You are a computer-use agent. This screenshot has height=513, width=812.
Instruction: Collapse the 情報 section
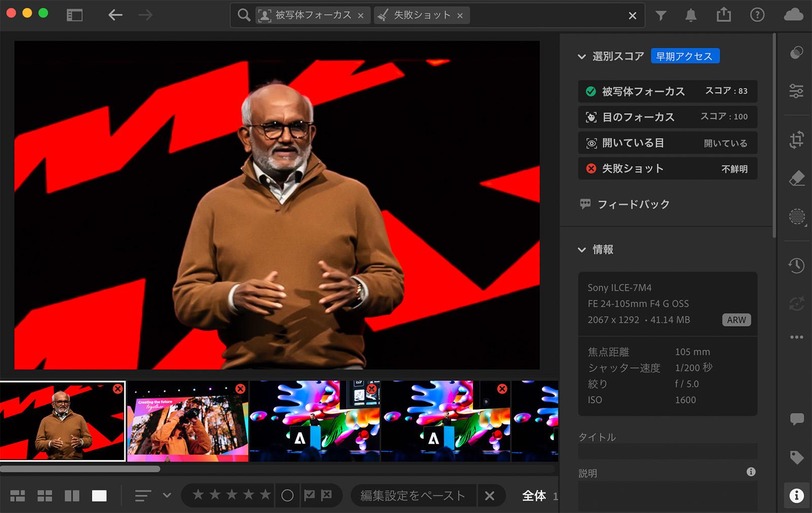click(582, 249)
